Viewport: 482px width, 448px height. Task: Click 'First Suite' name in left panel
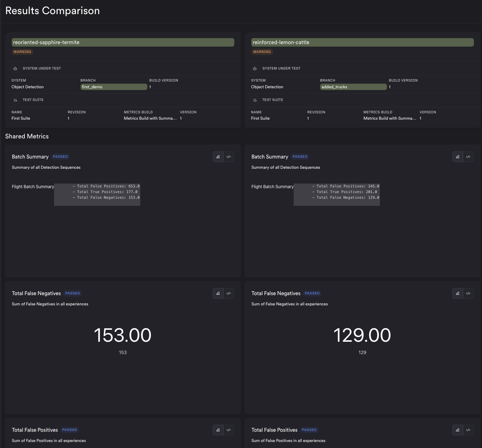21,118
